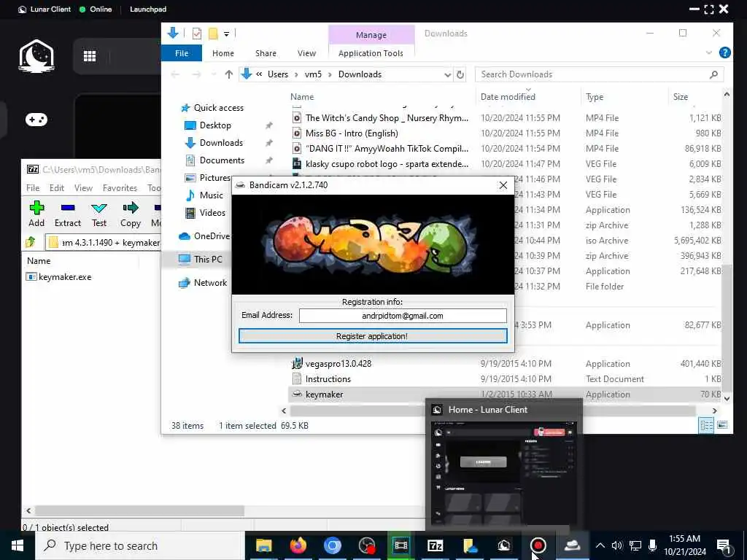The height and width of the screenshot is (560, 747).
Task: Open 7-Zip from the taskbar
Action: [x=436, y=545]
